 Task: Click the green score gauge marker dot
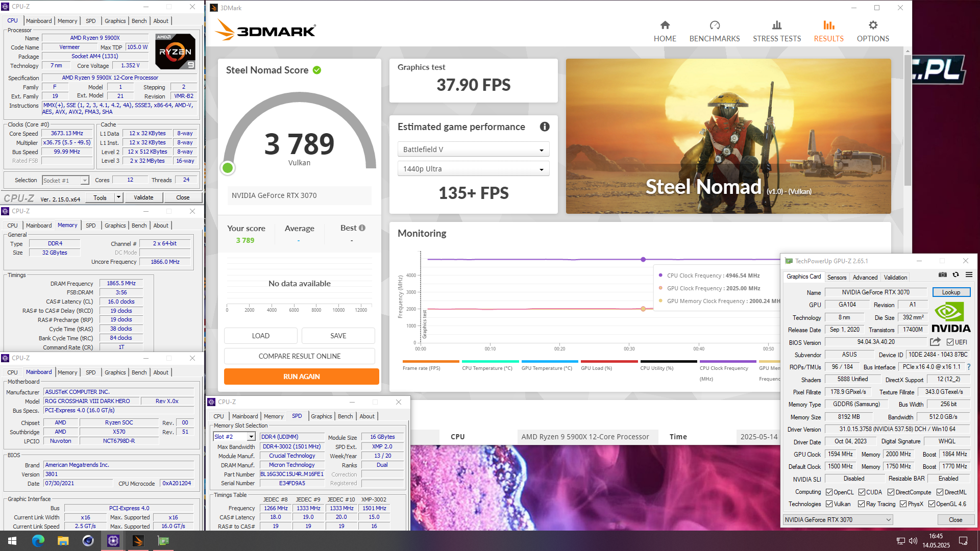(228, 168)
